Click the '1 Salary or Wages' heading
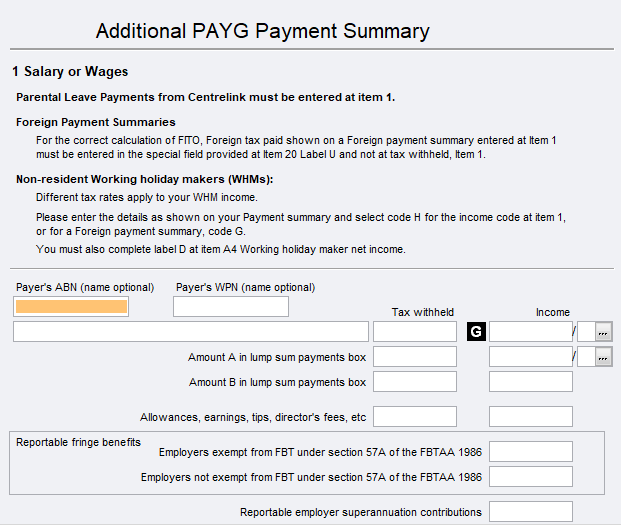This screenshot has width=621, height=525. point(70,72)
